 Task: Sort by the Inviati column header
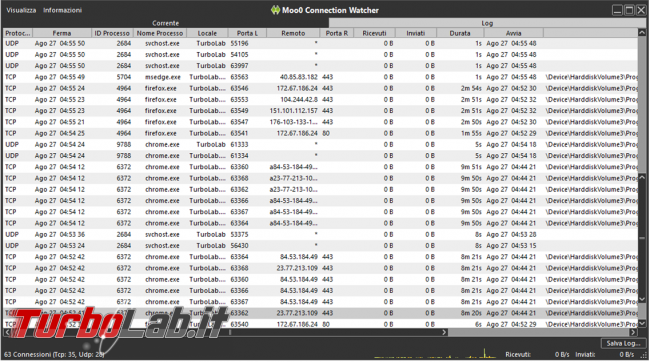pos(416,33)
